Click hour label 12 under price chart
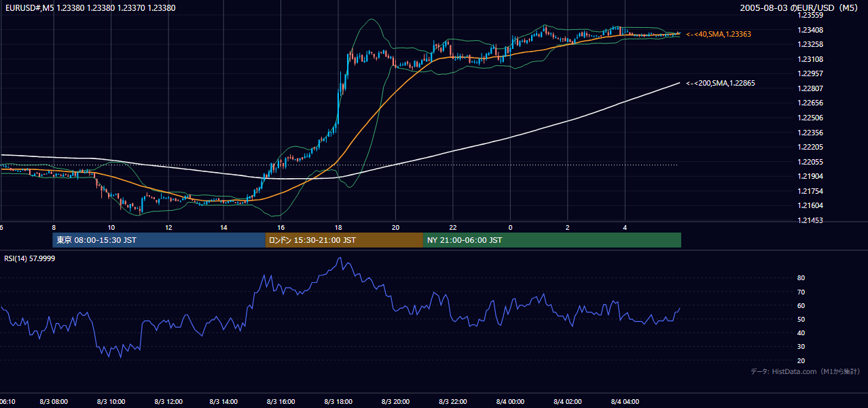The width and height of the screenshot is (868, 408). (x=168, y=227)
